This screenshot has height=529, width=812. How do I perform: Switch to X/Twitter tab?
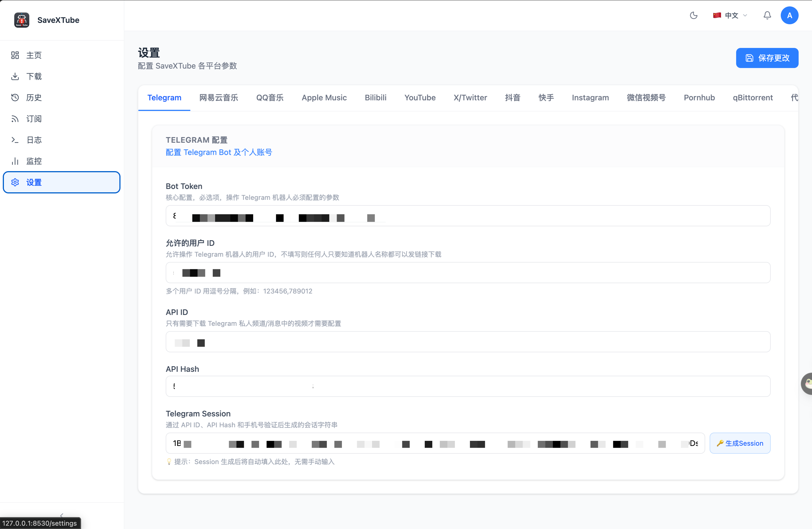point(470,98)
